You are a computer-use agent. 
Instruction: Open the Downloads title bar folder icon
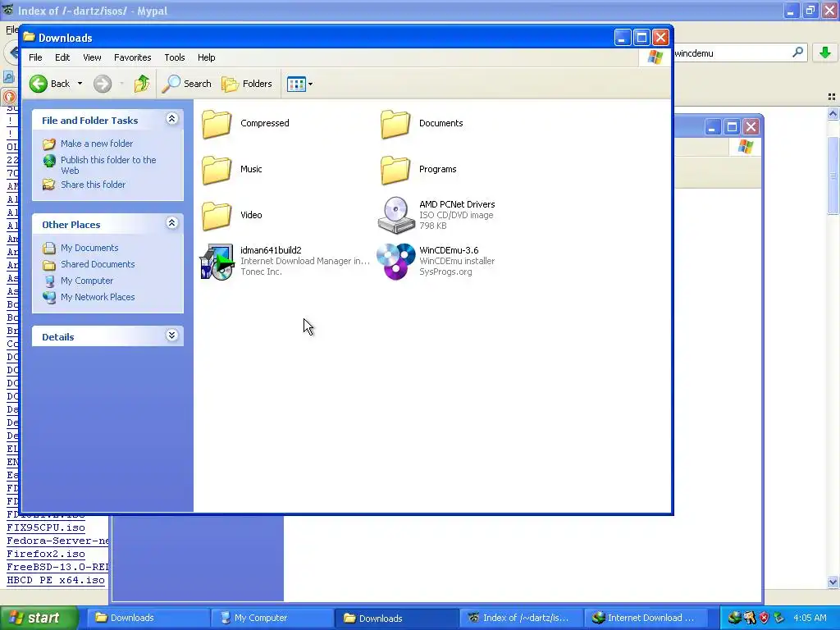click(x=29, y=37)
